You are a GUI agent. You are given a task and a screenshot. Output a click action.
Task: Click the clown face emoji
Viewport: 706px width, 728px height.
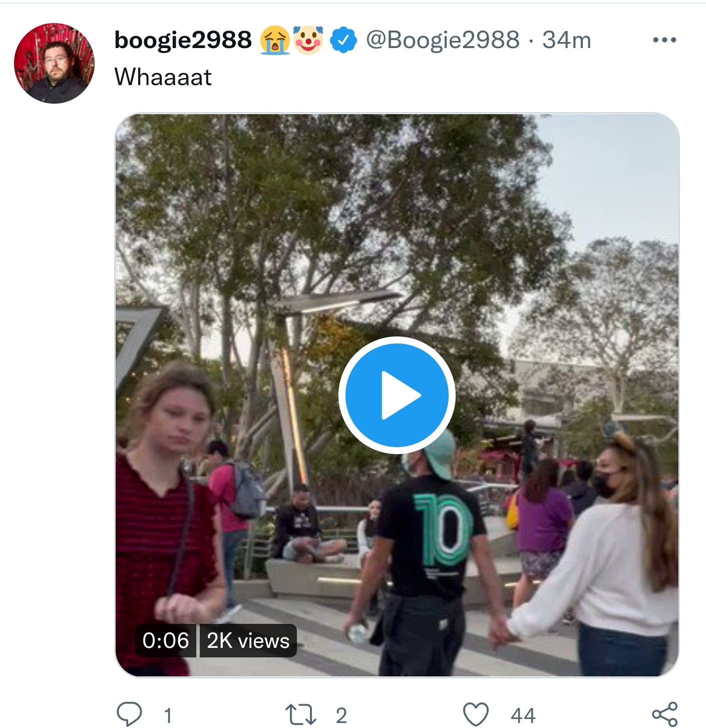tap(308, 40)
